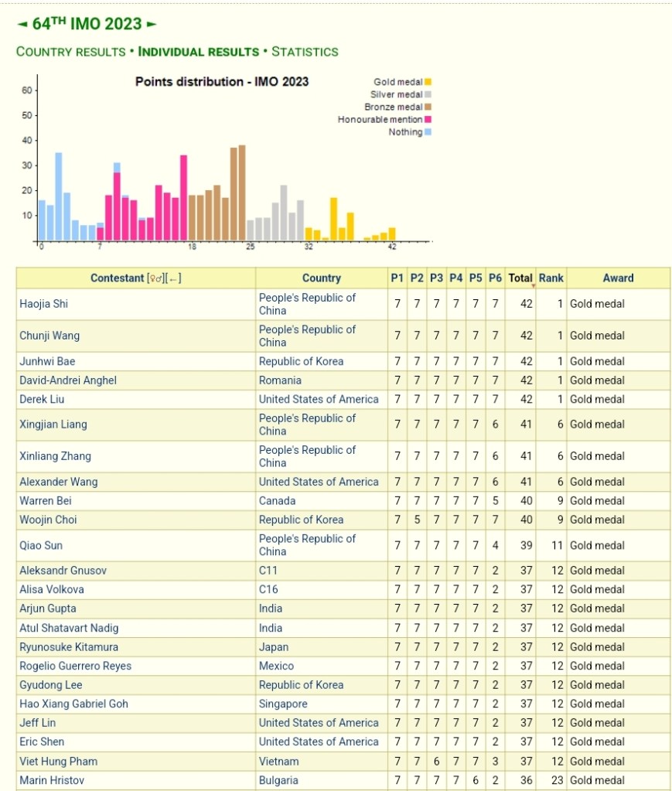
Task: Open the Statistics tab
Action: tap(305, 52)
